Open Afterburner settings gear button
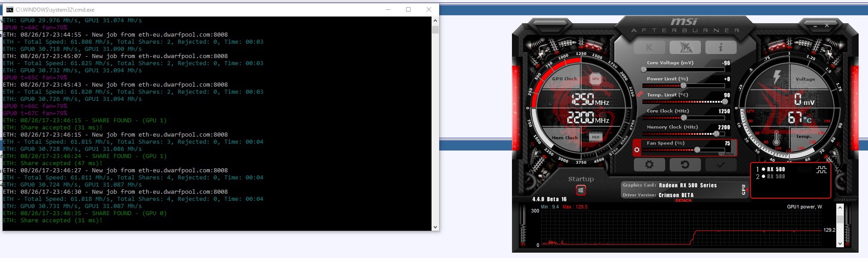 pyautogui.click(x=649, y=165)
